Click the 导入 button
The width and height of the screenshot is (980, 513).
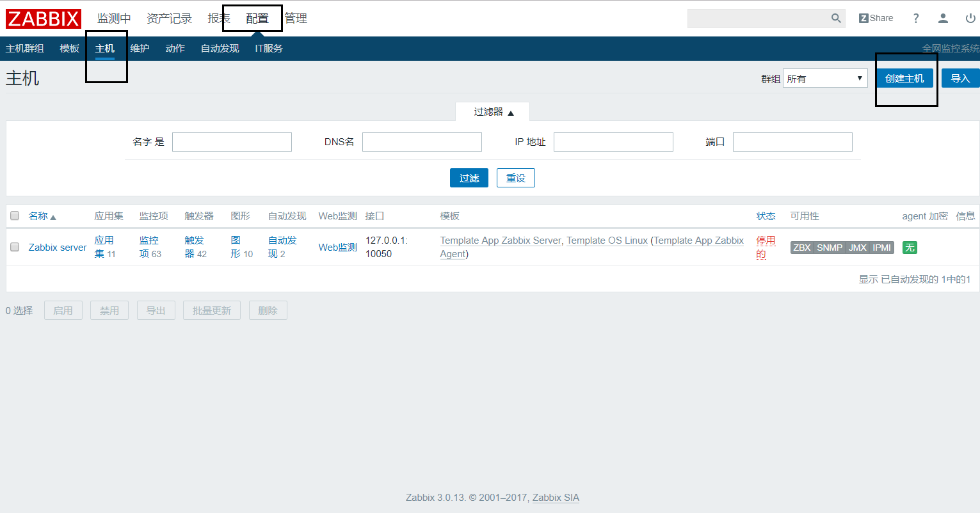[x=960, y=78]
